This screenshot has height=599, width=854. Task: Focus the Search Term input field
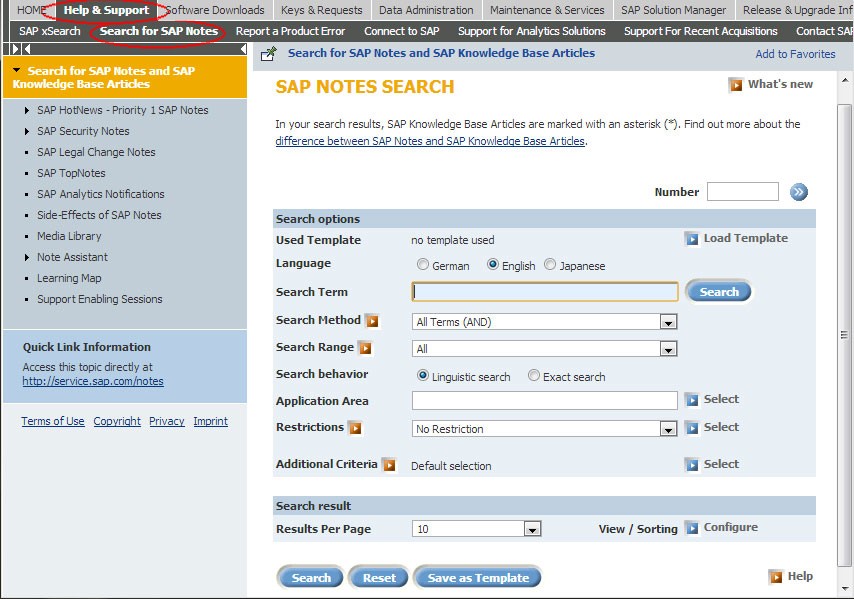(545, 292)
